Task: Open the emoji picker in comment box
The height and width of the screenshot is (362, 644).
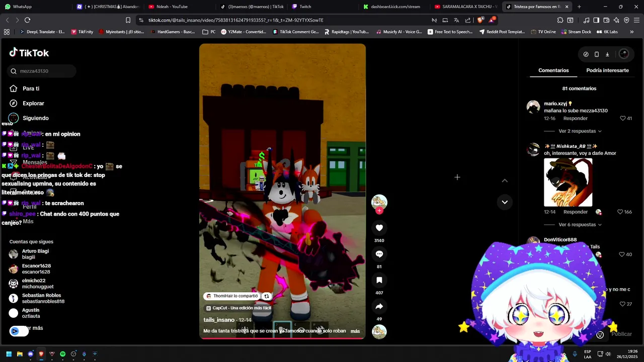Action: 600,335
